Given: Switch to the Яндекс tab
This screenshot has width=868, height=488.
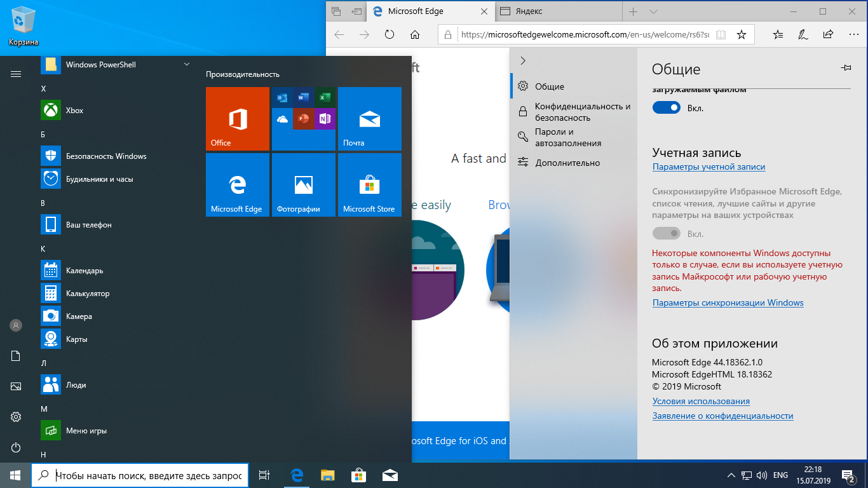Looking at the screenshot, I should 558,11.
